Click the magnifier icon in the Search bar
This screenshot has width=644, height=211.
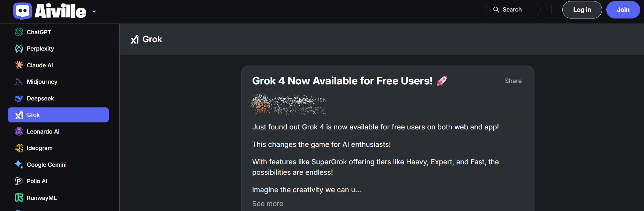click(x=496, y=9)
